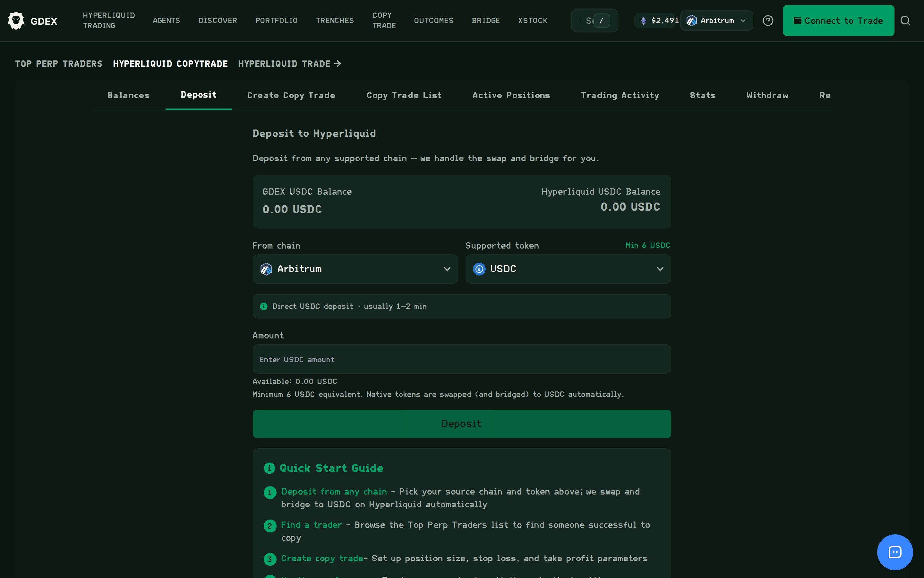Click Connect to Trade button
Image resolution: width=924 pixels, height=578 pixels.
point(838,21)
